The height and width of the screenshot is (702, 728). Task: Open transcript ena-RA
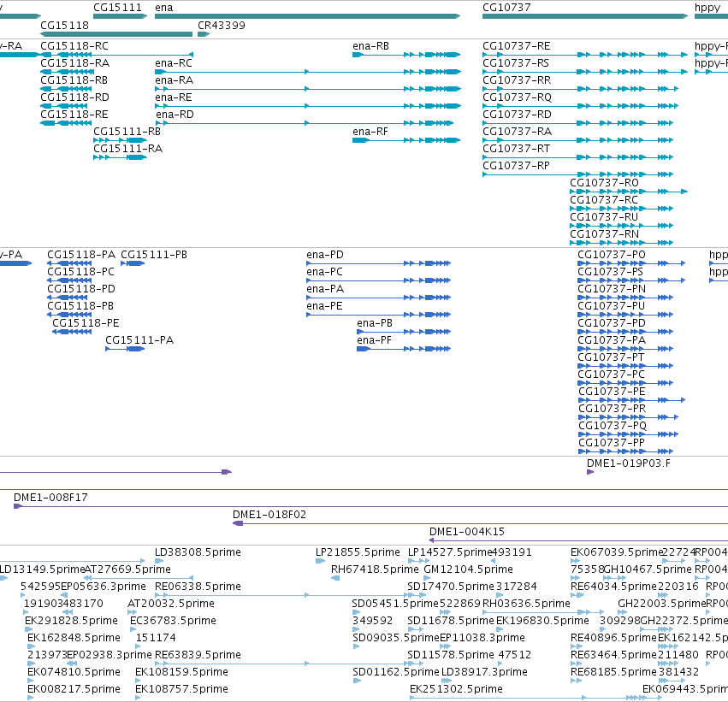[175, 80]
